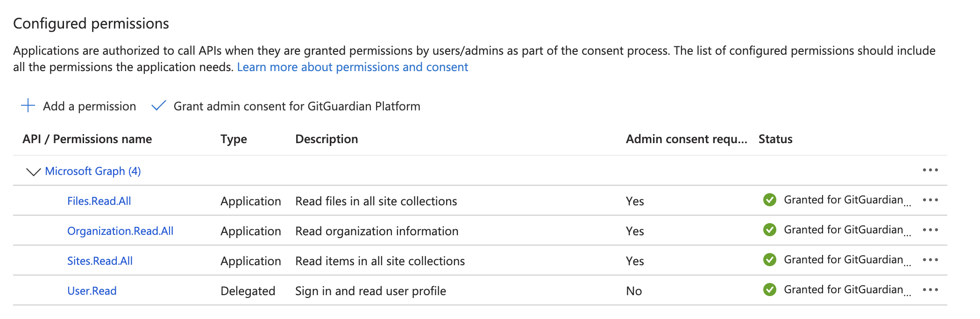Select 'Read items in all site collections' description
Image resolution: width=980 pixels, height=319 pixels.
pyautogui.click(x=380, y=261)
